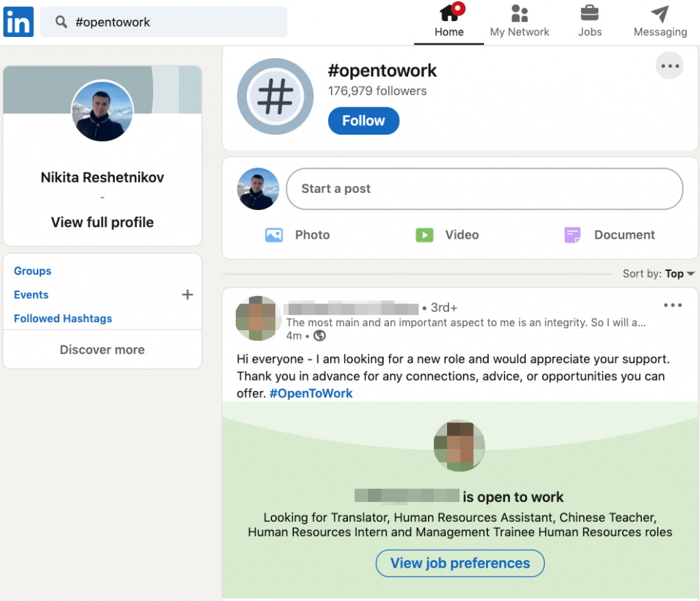Image resolution: width=700 pixels, height=601 pixels.
Task: Open Groups in the left sidebar
Action: 33,271
